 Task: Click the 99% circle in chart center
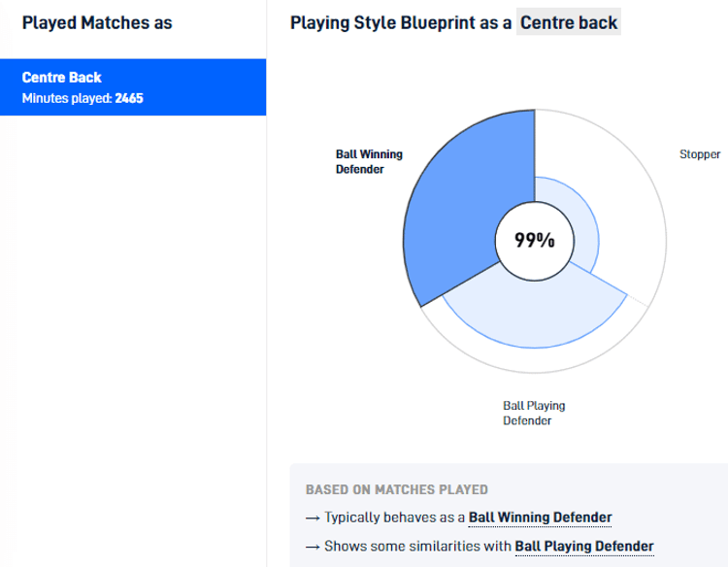click(534, 240)
